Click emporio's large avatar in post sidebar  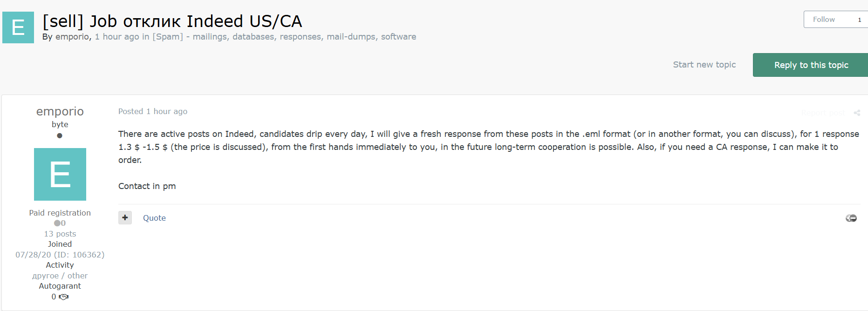(x=60, y=174)
